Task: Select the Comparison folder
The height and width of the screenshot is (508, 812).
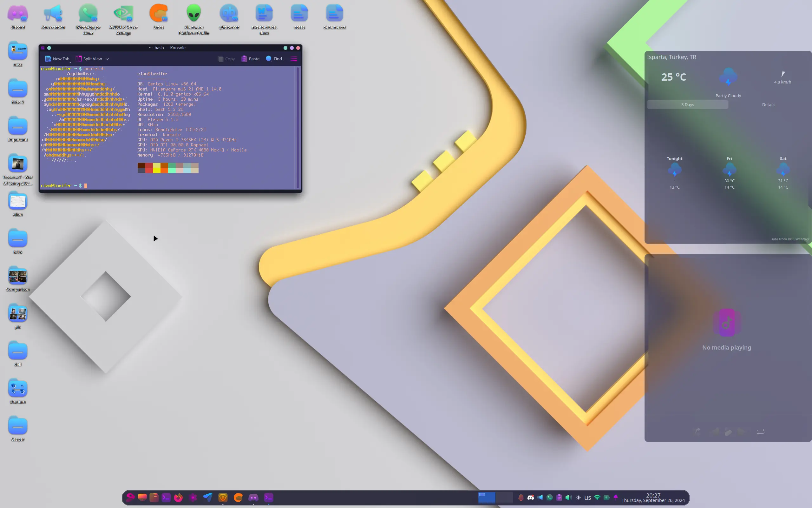Action: pos(18,279)
